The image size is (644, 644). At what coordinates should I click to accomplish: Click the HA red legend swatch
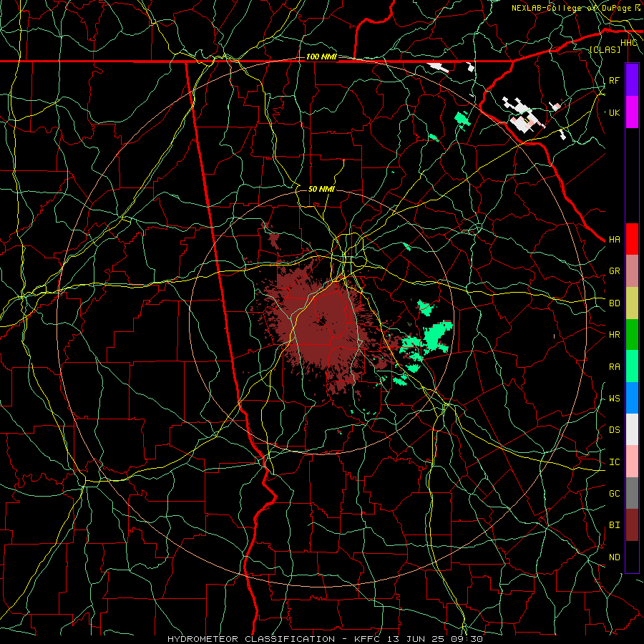click(x=632, y=239)
